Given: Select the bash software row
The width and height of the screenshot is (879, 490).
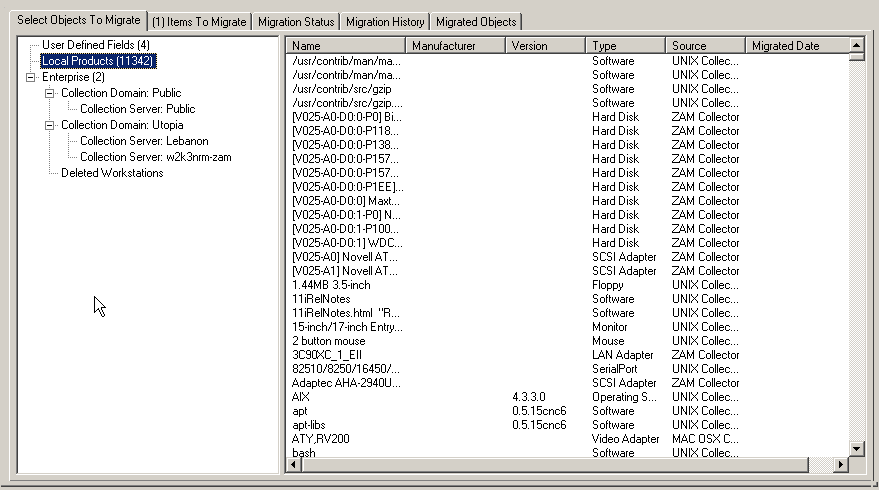Looking at the screenshot, I should 567,452.
